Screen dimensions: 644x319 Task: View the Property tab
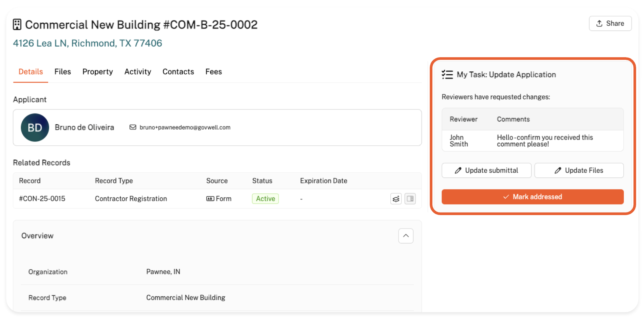coord(98,72)
